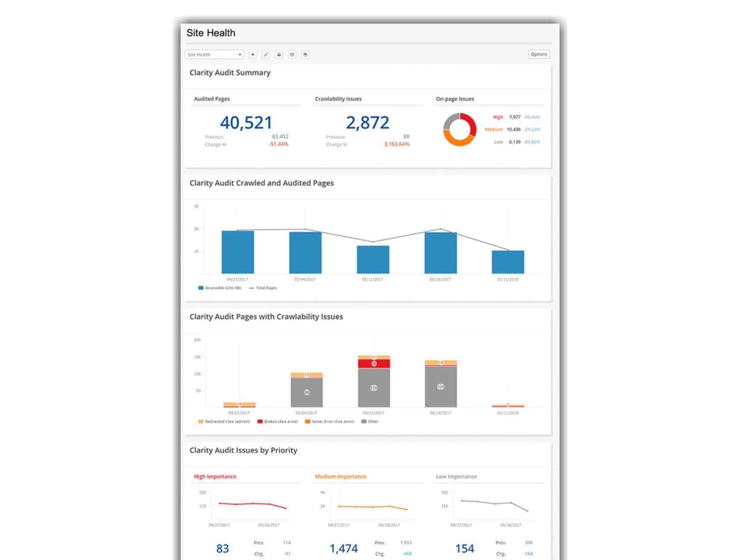
Task: Toggle Other legend item in crawlability chart
Action: 370,422
